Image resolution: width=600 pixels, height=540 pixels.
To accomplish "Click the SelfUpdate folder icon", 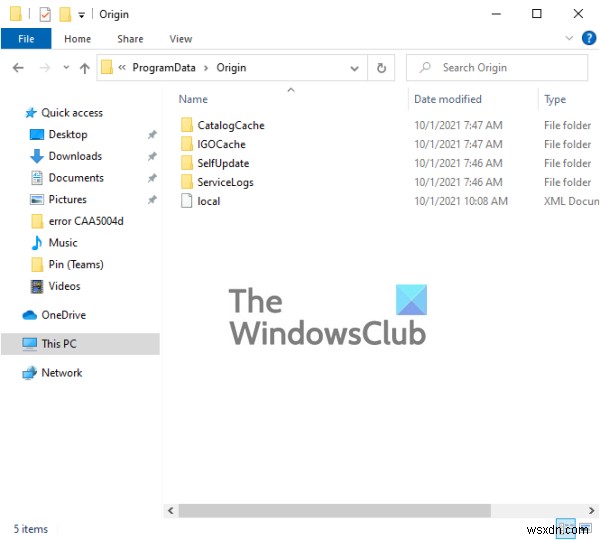I will [x=187, y=163].
